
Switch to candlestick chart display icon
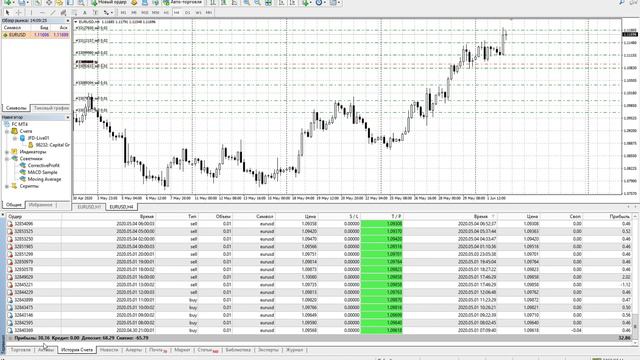(x=224, y=2)
